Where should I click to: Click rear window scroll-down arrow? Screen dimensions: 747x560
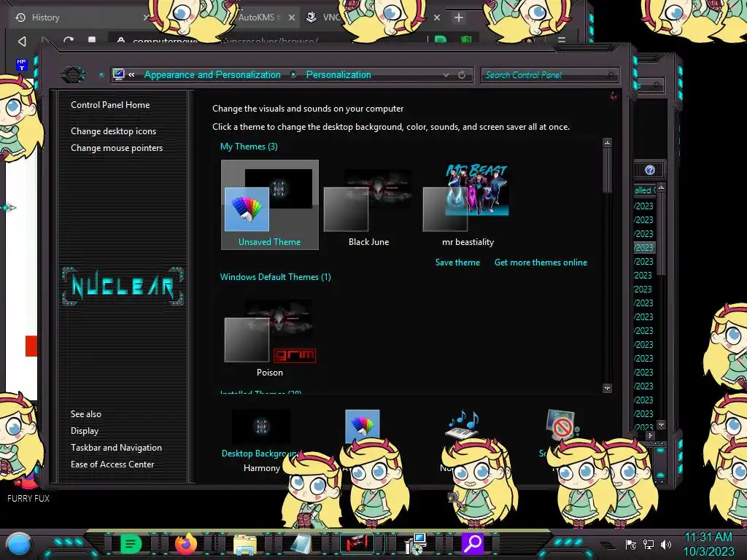coord(661,424)
